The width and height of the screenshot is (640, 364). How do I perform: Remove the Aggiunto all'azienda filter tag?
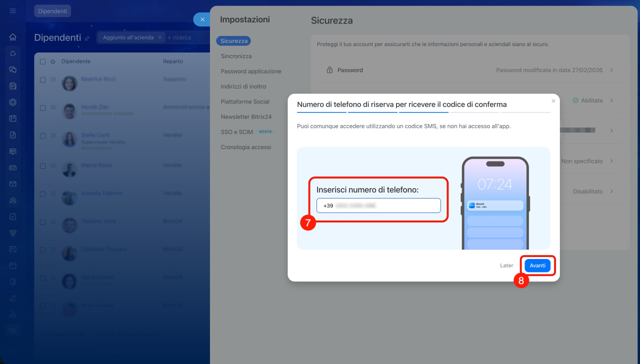[x=160, y=37]
